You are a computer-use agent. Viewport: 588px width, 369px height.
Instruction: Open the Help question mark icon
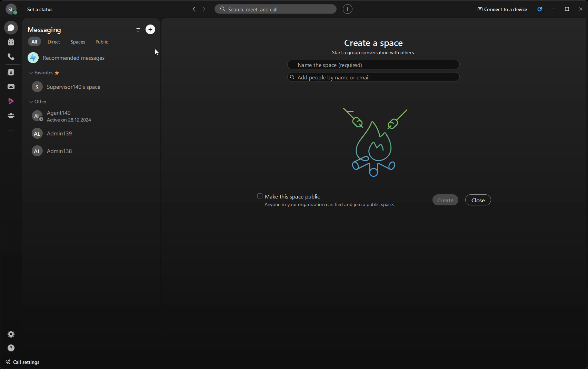(11, 348)
